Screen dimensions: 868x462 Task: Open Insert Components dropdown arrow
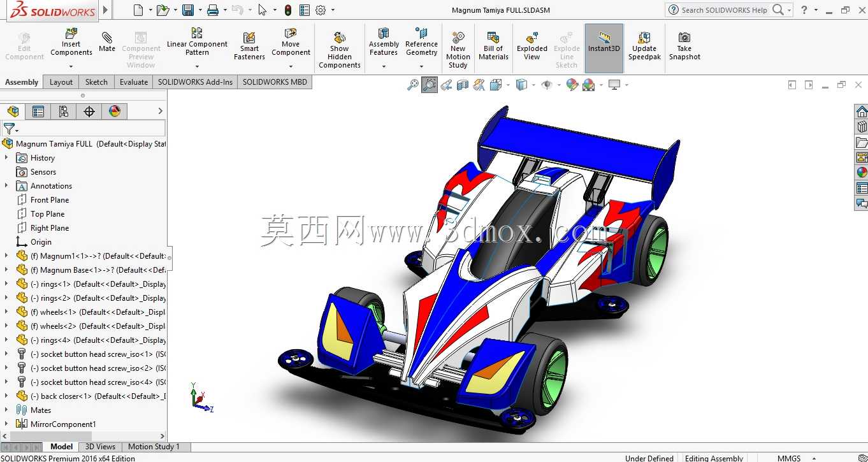[x=71, y=66]
